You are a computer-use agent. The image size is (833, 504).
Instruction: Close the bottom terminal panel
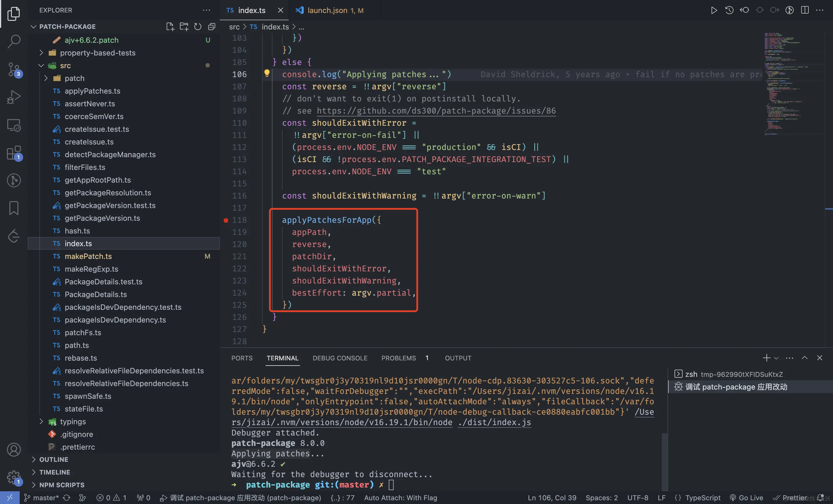819,358
